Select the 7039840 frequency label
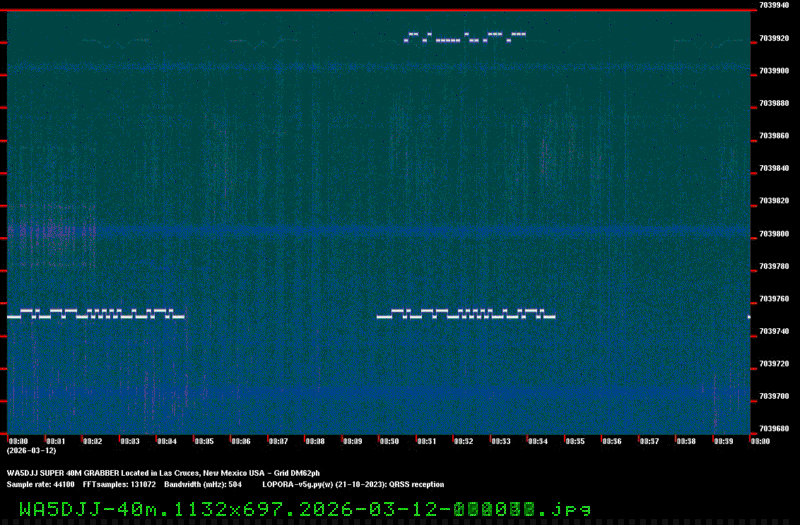Image resolution: width=800 pixels, height=525 pixels. (774, 168)
